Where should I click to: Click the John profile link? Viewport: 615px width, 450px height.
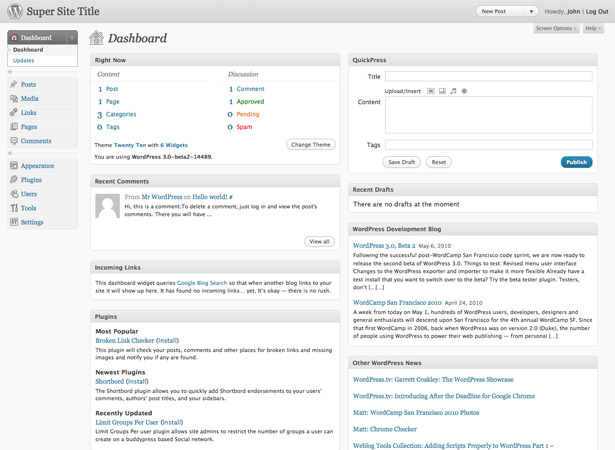coord(573,11)
